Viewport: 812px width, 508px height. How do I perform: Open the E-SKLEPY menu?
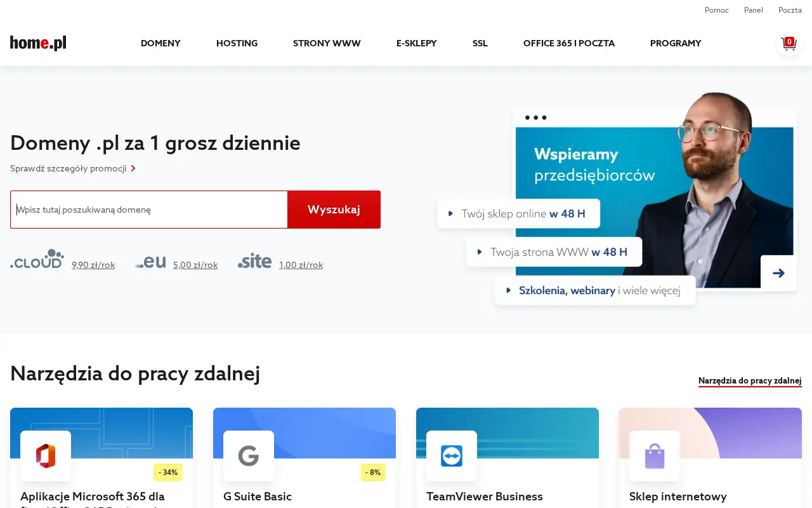[x=417, y=43]
